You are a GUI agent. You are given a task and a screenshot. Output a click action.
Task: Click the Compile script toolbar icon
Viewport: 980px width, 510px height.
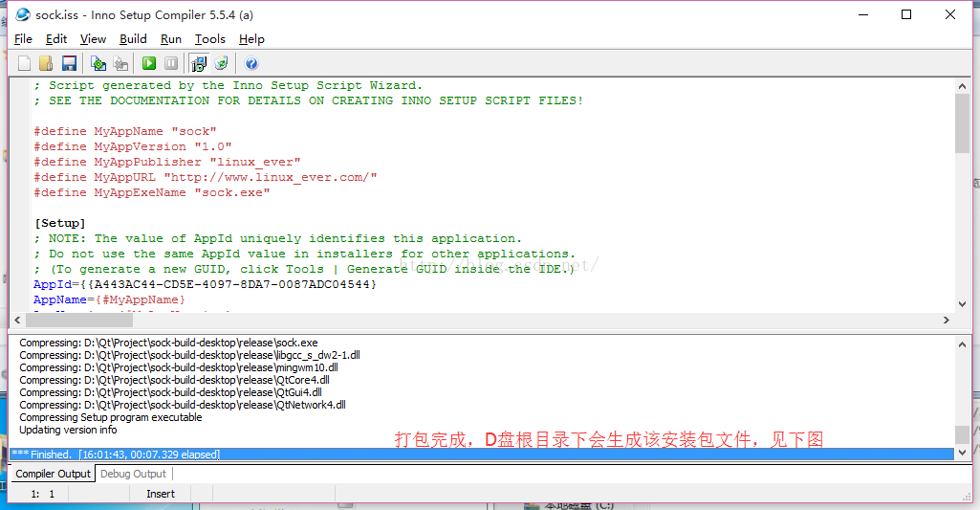[x=98, y=63]
